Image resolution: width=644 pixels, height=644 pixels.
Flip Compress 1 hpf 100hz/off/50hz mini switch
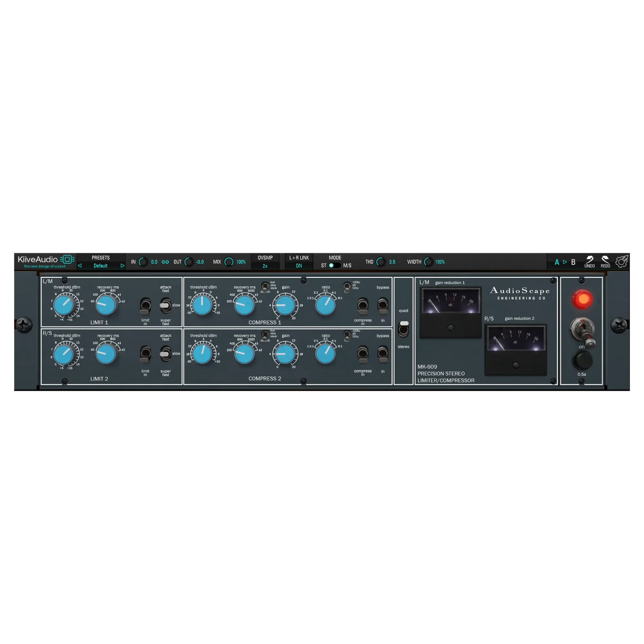347,287
